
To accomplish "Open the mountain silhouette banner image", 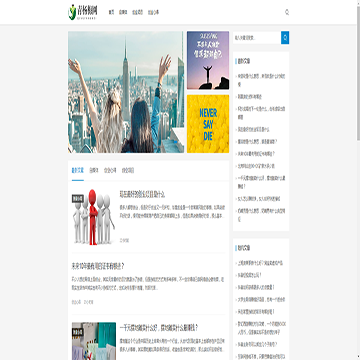I will [208, 60].
